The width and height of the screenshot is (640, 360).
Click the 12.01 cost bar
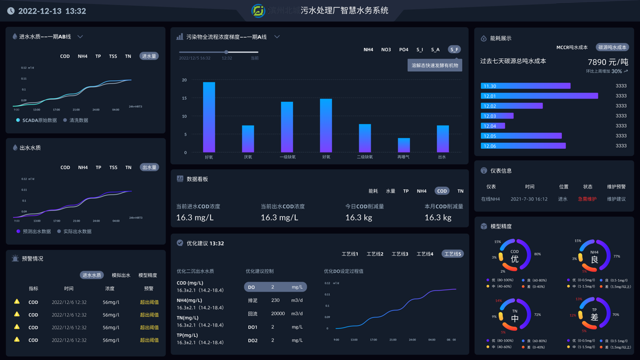pyautogui.click(x=539, y=96)
